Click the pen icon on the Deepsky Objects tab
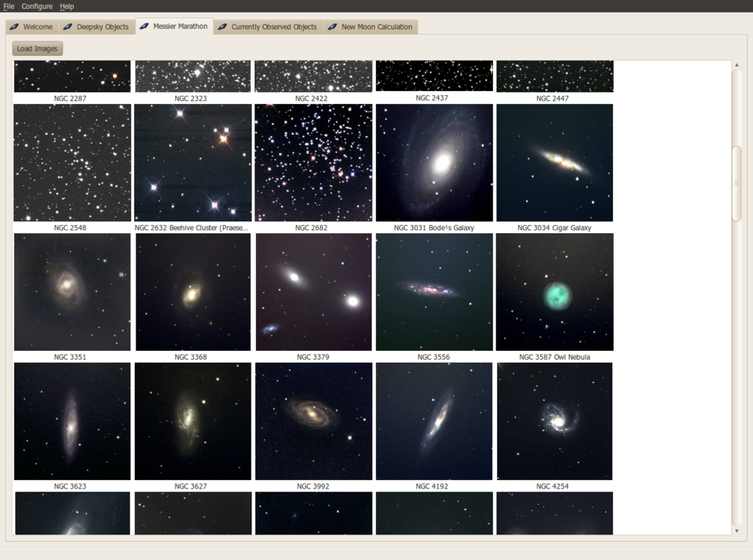Viewport: 753px width, 560px height. pos(68,26)
